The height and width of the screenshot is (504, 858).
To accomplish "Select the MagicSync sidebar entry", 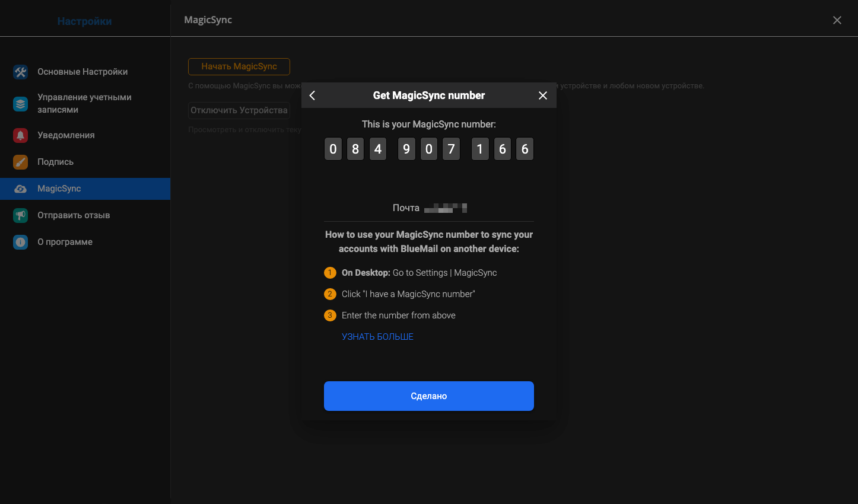I will pyautogui.click(x=85, y=189).
